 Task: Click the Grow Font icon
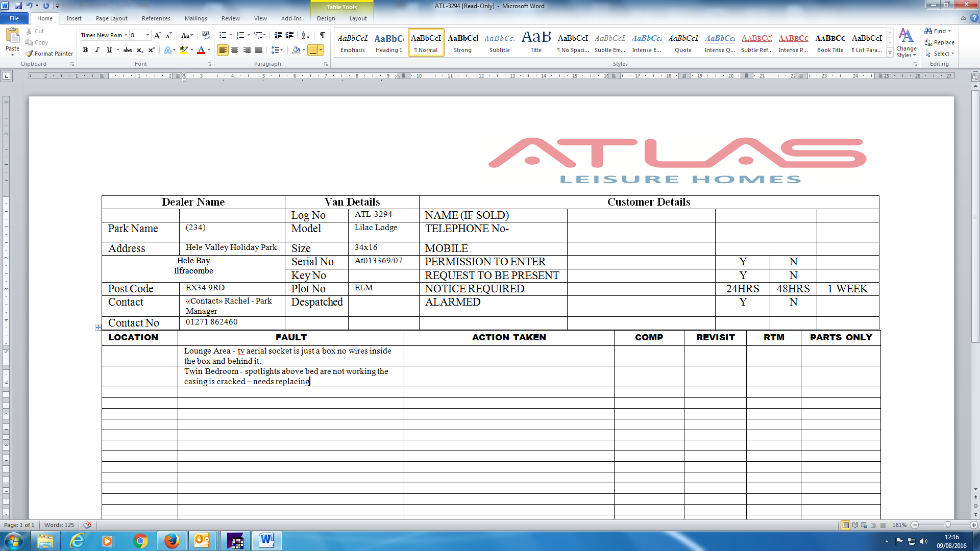point(157,35)
